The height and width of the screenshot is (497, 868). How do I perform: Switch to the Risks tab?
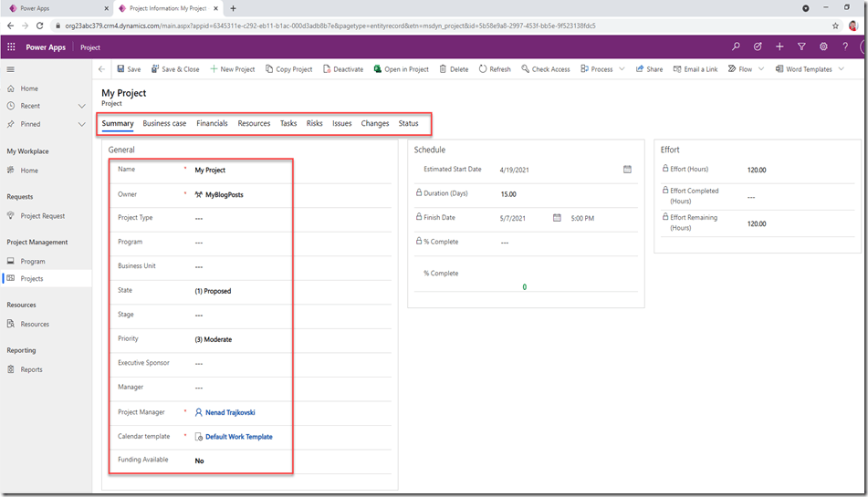(x=314, y=124)
